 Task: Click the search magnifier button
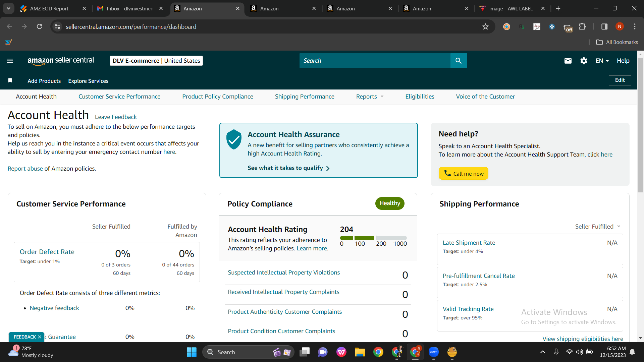pyautogui.click(x=459, y=61)
